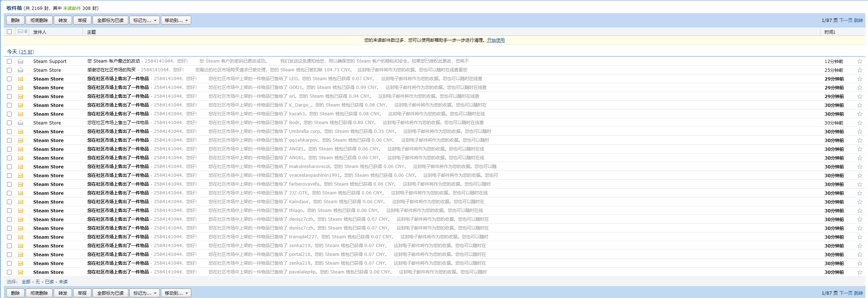This screenshot has height=298, width=868.
Task: Star the email sold to GOD1
Action: [860, 87]
